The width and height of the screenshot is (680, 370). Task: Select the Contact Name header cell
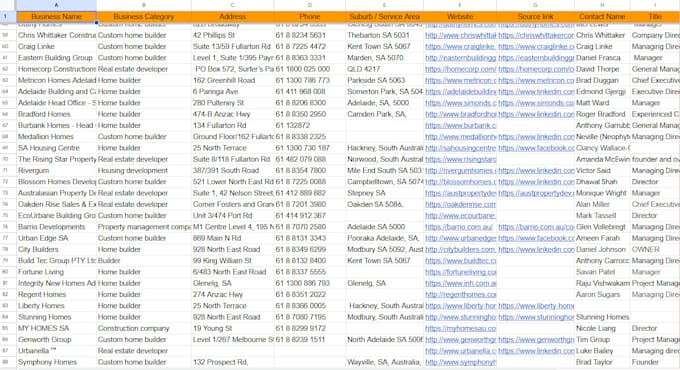[602, 17]
